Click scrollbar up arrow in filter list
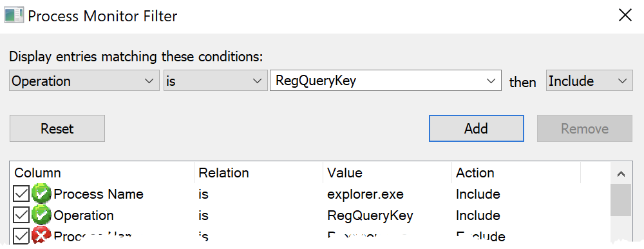Viewport: 644px width, 249px height. click(621, 174)
